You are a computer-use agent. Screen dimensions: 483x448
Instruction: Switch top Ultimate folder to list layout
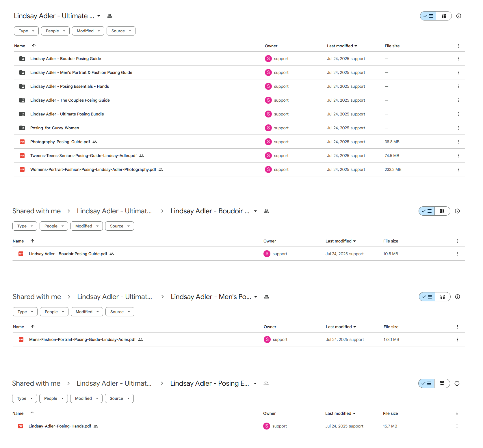coord(428,16)
